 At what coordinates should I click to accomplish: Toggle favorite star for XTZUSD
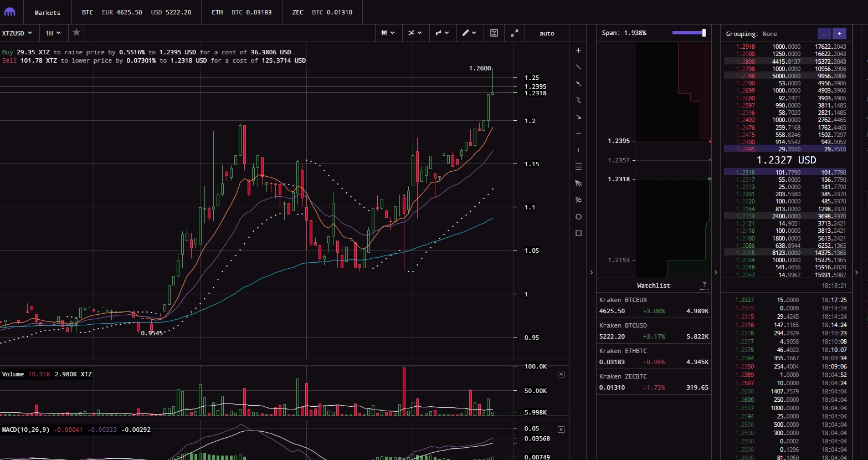tap(76, 33)
